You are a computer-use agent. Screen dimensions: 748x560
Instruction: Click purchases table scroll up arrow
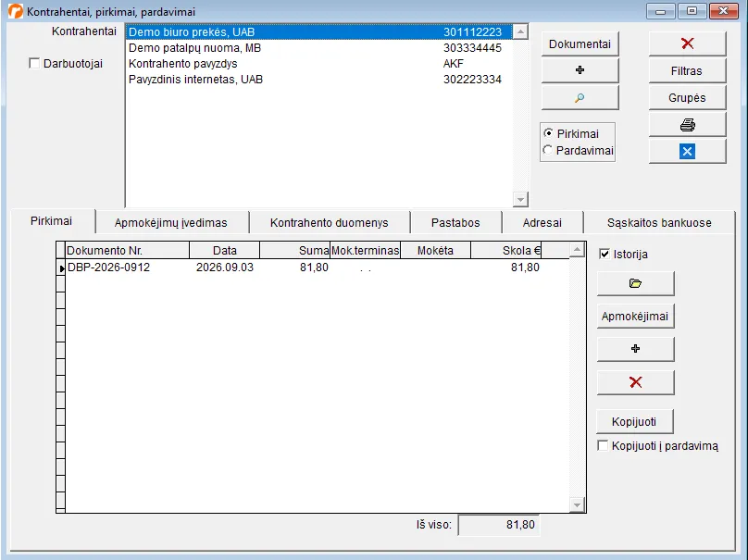click(578, 250)
